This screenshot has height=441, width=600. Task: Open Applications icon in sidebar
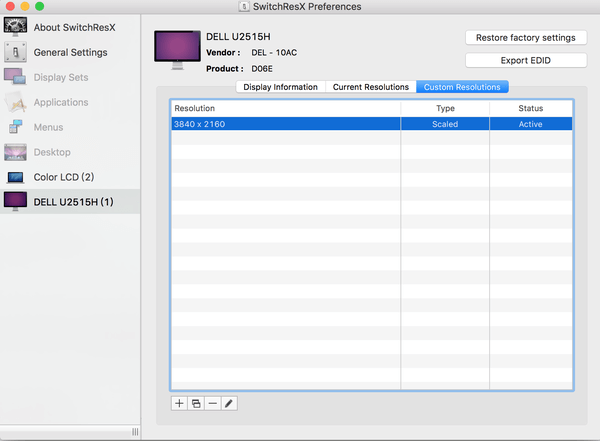(x=15, y=102)
